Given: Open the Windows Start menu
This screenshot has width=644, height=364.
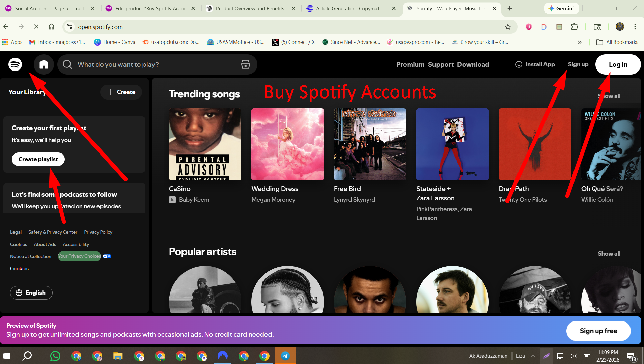Looking at the screenshot, I should coord(7,356).
